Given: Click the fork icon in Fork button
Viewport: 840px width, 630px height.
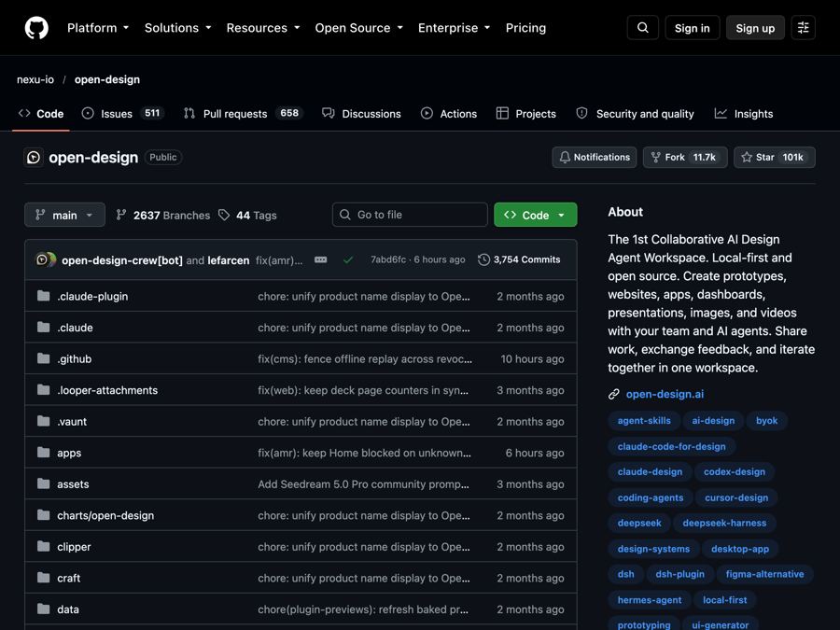Looking at the screenshot, I should tap(656, 158).
